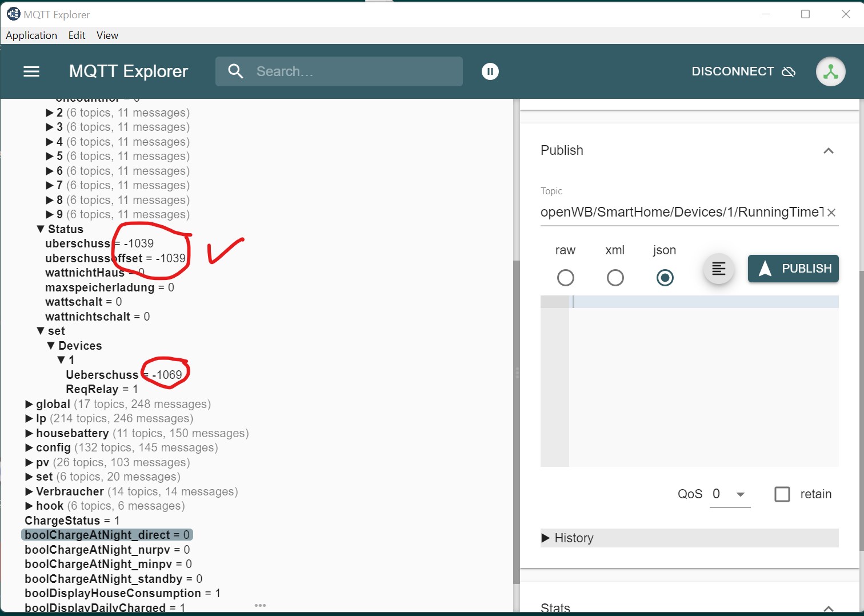Click the MQTT Explorer app icon in title bar

tap(13, 14)
